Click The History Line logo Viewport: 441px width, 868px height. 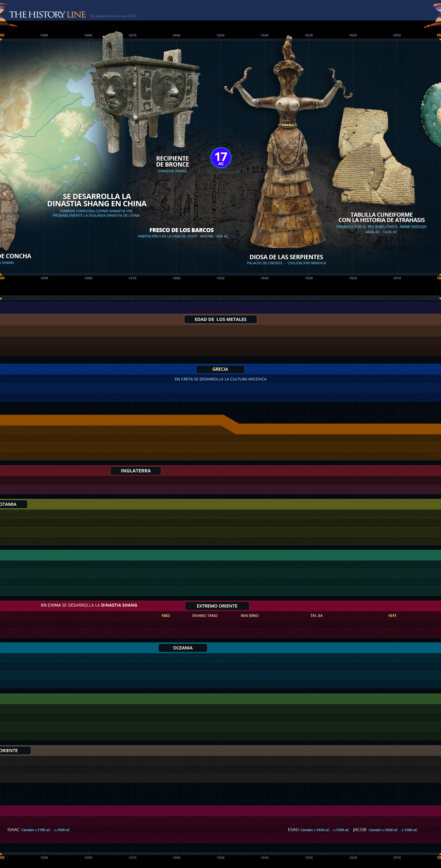pyautogui.click(x=47, y=14)
